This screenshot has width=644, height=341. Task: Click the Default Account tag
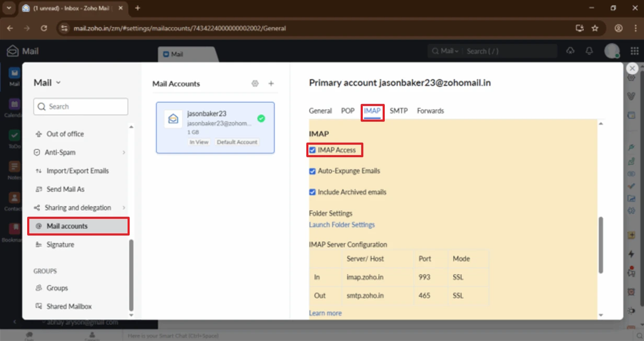tap(237, 142)
